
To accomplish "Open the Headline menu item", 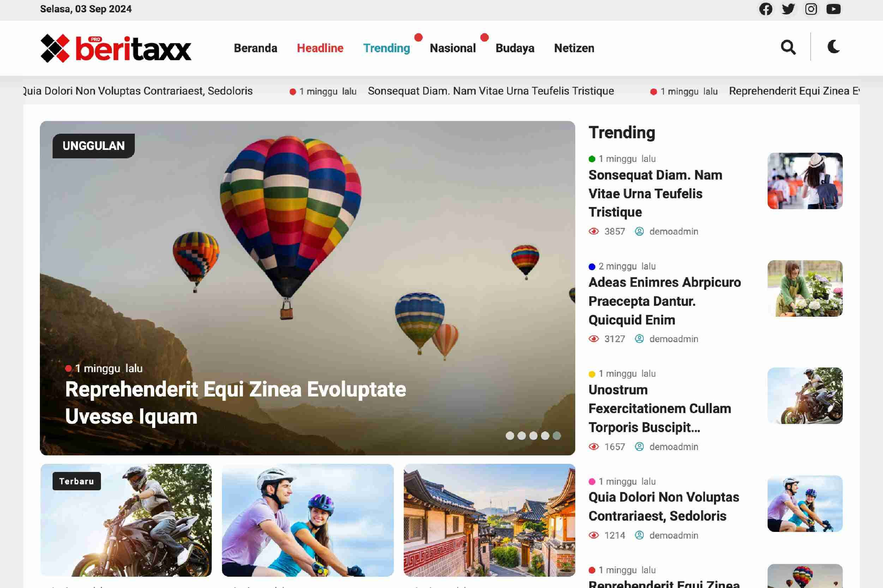I will click(x=320, y=48).
